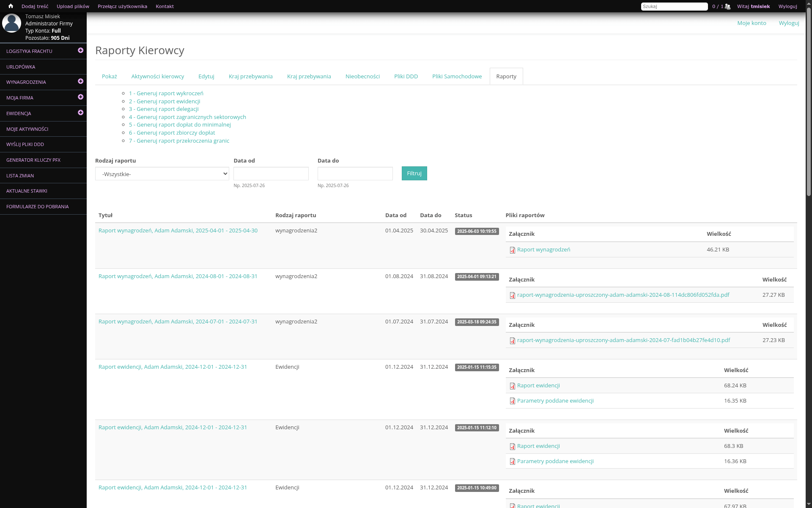The height and width of the screenshot is (508, 812).
Task: Open the Rodzaj raportu dropdown
Action: [x=162, y=174]
